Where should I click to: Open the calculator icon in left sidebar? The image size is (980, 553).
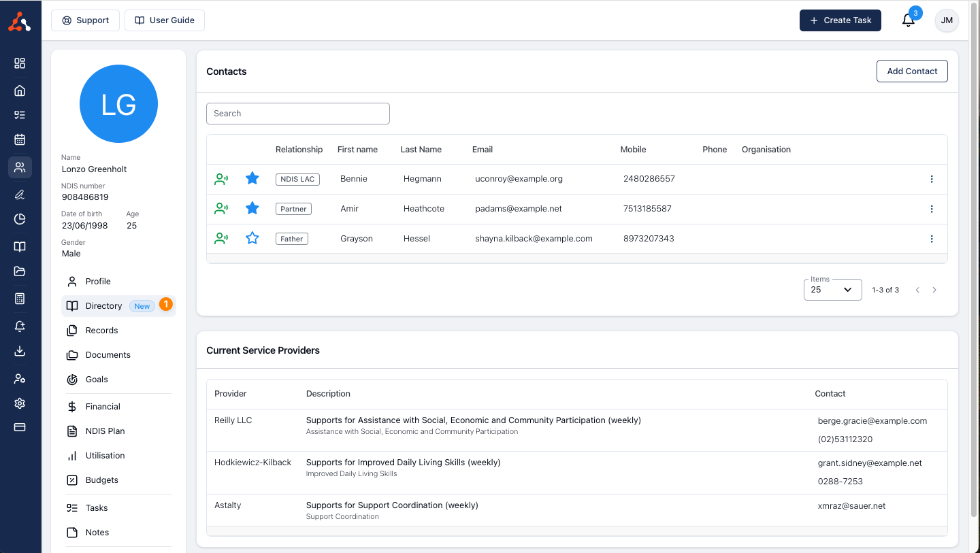[20, 299]
